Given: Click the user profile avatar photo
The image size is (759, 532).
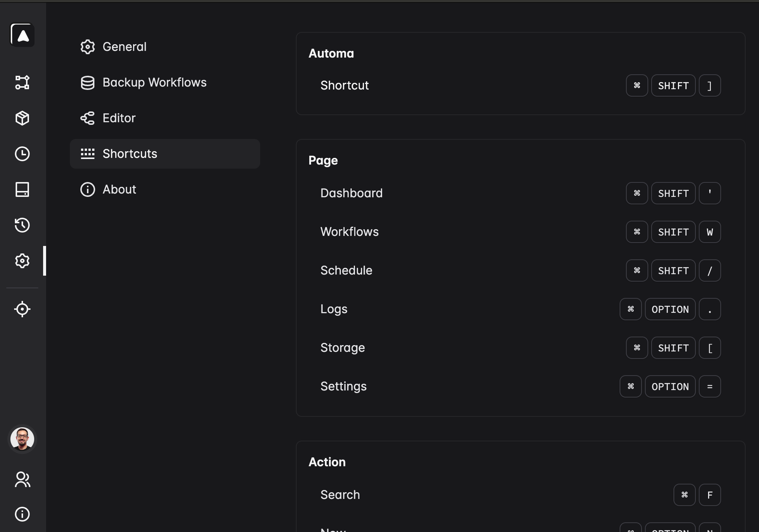Looking at the screenshot, I should click(x=22, y=439).
